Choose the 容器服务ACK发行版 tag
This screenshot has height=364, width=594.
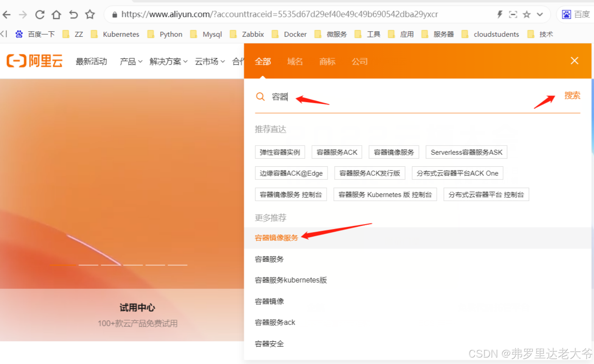[x=370, y=173]
